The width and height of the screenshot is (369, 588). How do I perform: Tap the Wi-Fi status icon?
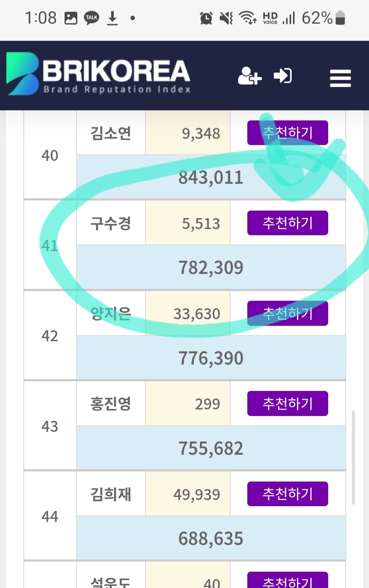[248, 18]
